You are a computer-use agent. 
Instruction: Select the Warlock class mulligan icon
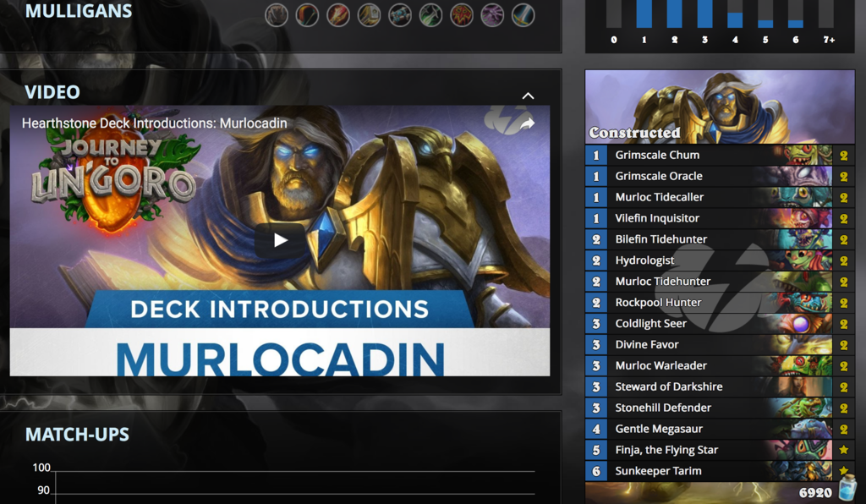pos(492,15)
